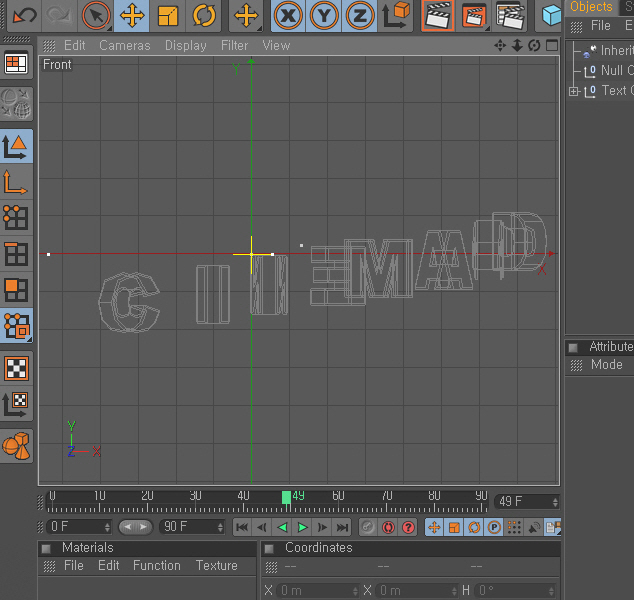This screenshot has width=634, height=600.
Task: Go to end of animation
Action: coord(342,527)
